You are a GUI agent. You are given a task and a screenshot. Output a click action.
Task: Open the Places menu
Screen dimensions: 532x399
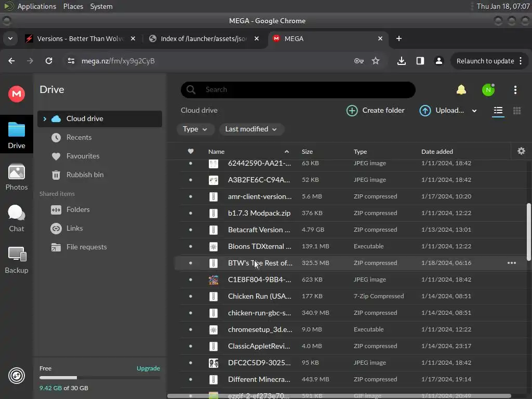(x=73, y=6)
